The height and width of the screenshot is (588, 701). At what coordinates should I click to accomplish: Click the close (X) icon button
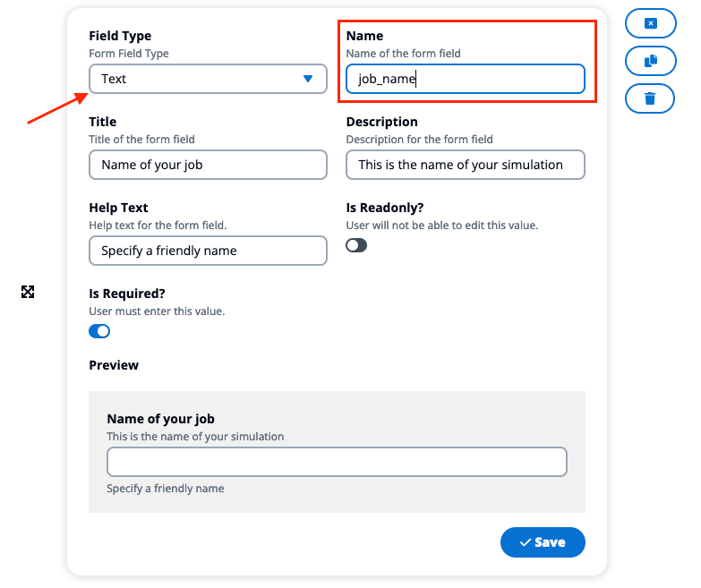click(651, 23)
